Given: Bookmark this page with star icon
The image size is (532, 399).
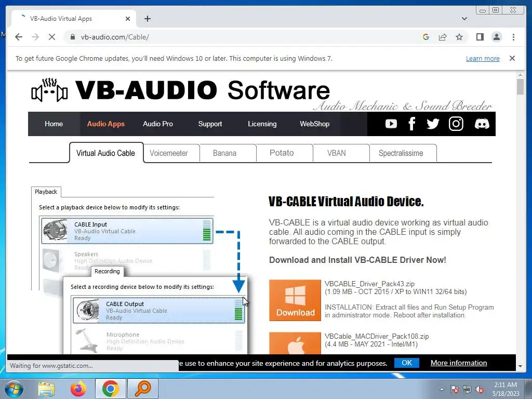Looking at the screenshot, I should tap(459, 37).
